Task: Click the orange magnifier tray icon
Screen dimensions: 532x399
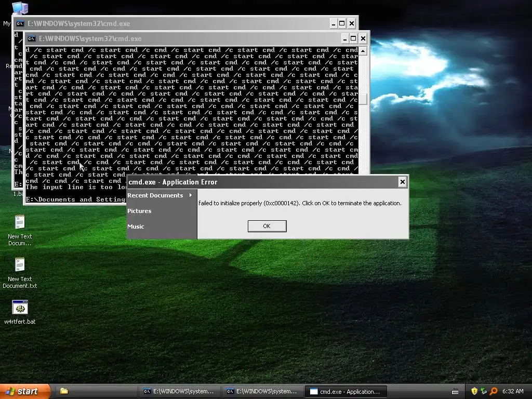Action: (x=494, y=391)
